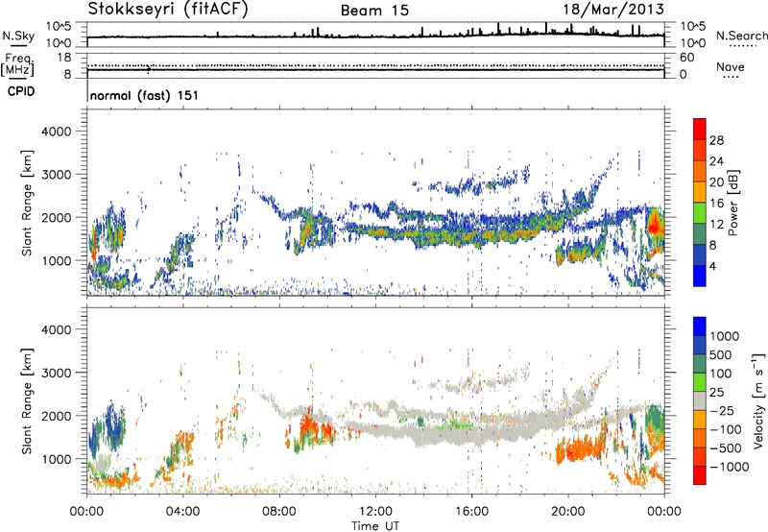Click the Velocity colorbar red bottom segment

[700, 475]
